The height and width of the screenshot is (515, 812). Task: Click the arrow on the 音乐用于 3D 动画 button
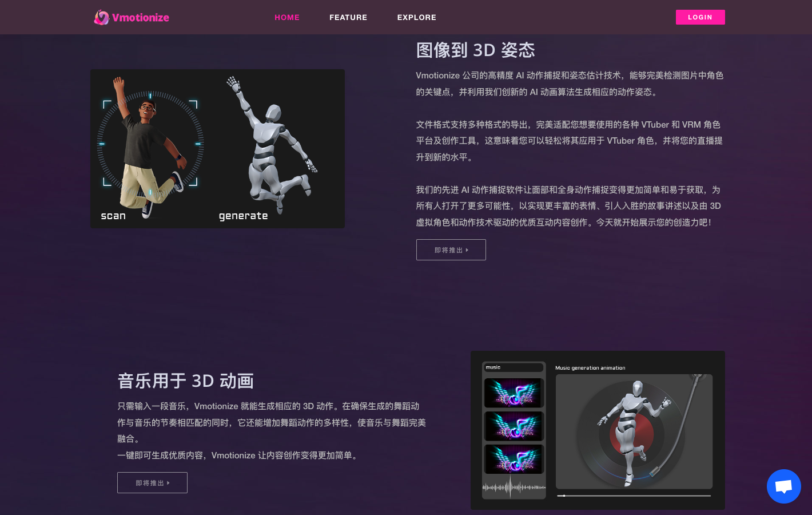(168, 483)
